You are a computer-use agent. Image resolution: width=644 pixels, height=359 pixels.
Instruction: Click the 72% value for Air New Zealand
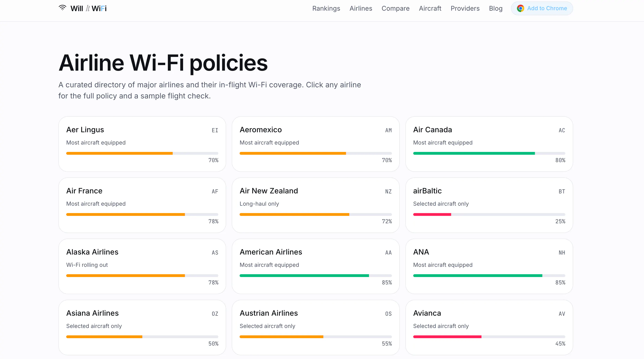coord(387,221)
